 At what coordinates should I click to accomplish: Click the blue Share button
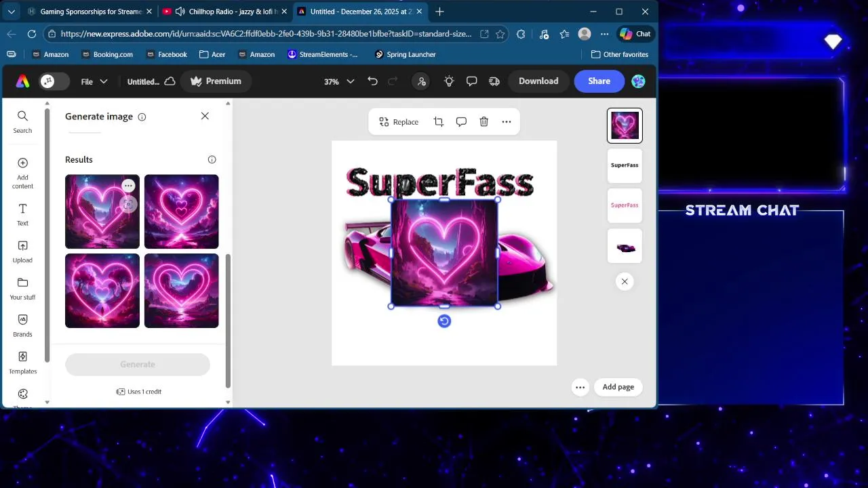(599, 81)
